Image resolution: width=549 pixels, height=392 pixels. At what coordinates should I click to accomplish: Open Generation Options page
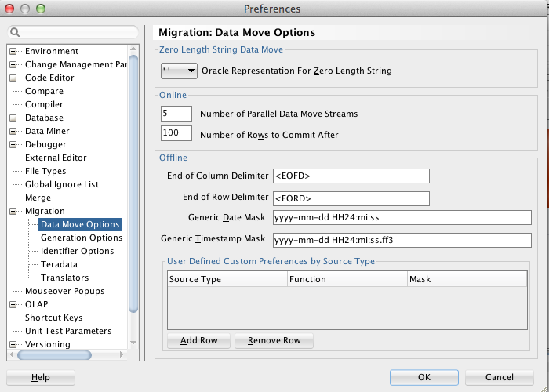pos(82,238)
